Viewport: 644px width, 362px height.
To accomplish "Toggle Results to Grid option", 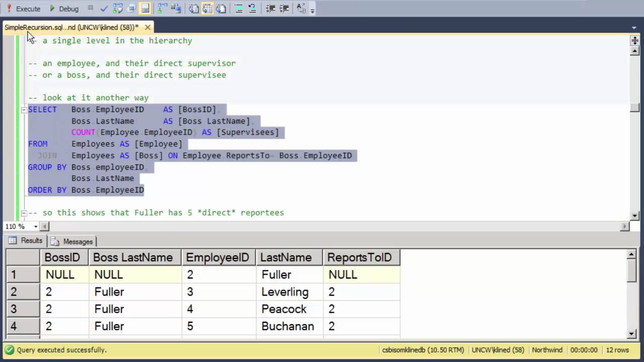I will point(207,9).
